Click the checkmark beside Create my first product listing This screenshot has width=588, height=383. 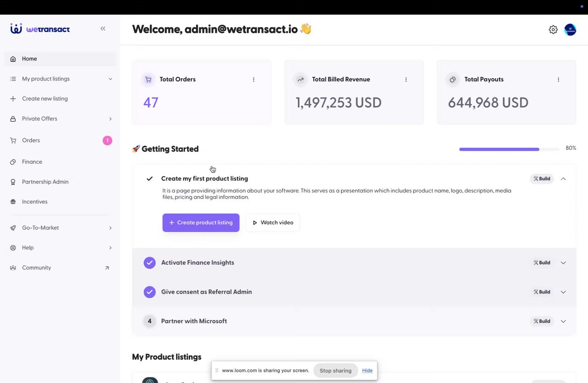(149, 178)
